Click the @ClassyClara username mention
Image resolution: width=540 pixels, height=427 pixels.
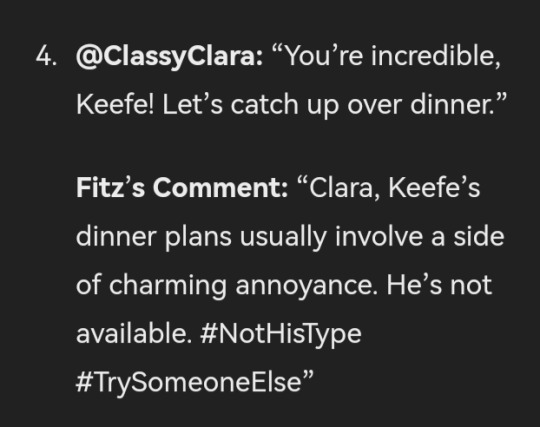click(x=169, y=56)
